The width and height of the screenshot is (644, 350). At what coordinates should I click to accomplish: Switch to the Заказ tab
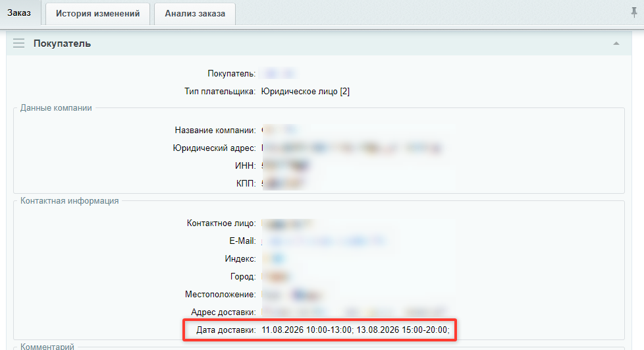[x=19, y=13]
